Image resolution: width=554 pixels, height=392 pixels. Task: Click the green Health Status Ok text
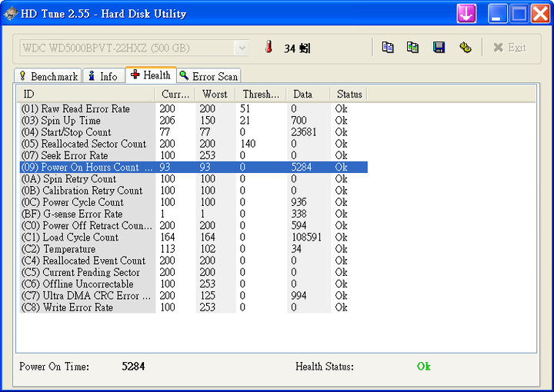(424, 366)
